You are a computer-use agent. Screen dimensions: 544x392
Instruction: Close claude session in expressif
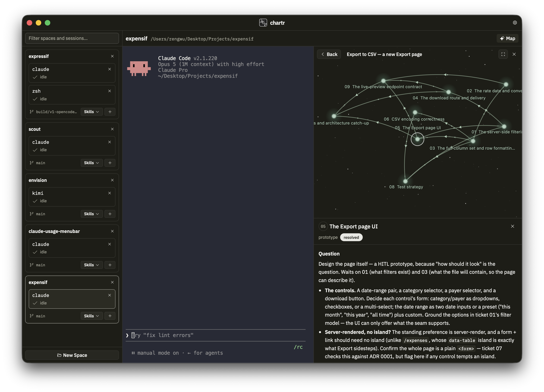110,69
